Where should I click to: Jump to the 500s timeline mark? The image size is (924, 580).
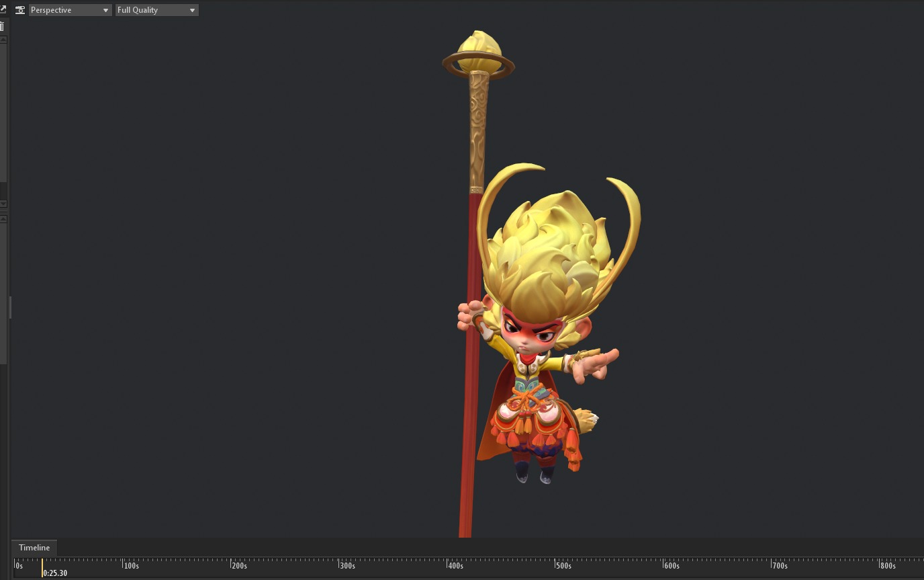(x=563, y=566)
